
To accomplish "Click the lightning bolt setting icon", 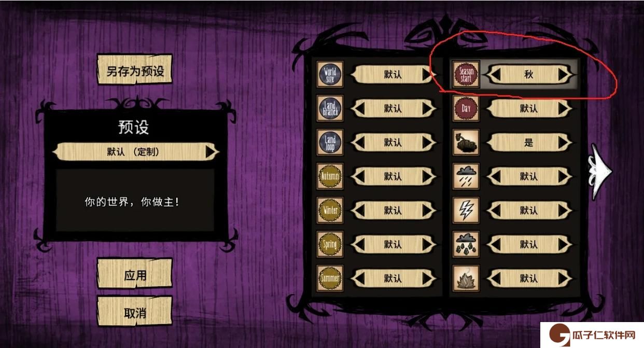I will click(x=466, y=211).
